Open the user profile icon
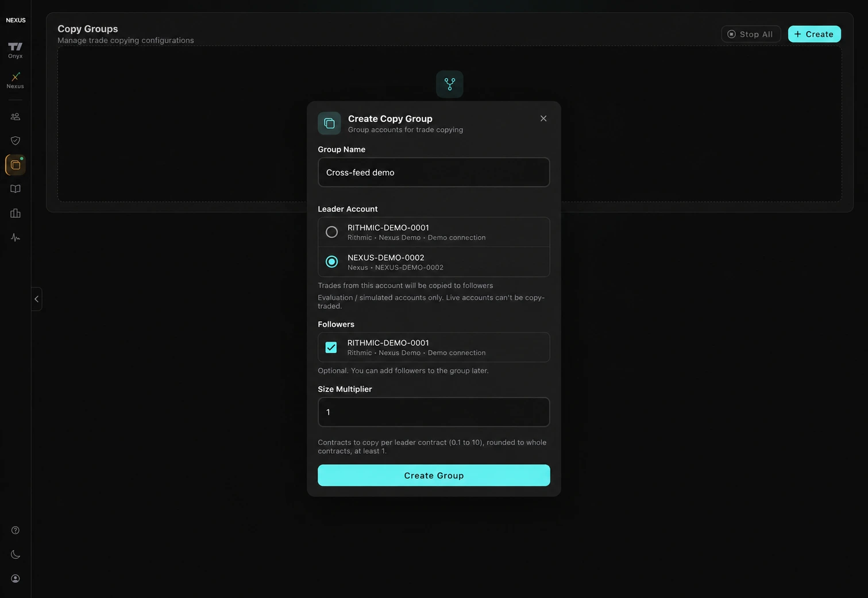Image resolution: width=868 pixels, height=598 pixels. [16, 578]
